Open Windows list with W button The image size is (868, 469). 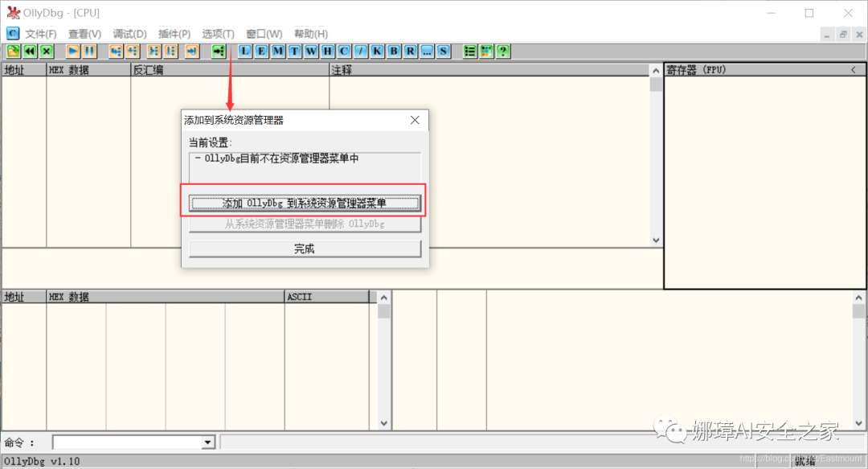pos(311,51)
